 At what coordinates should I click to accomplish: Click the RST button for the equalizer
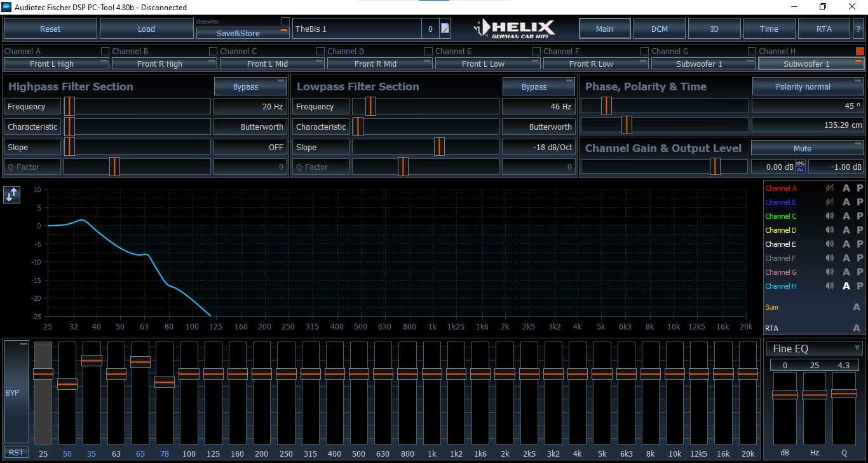17,453
